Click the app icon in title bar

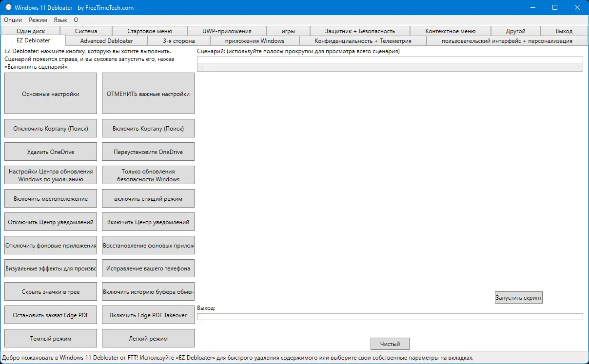8,7
